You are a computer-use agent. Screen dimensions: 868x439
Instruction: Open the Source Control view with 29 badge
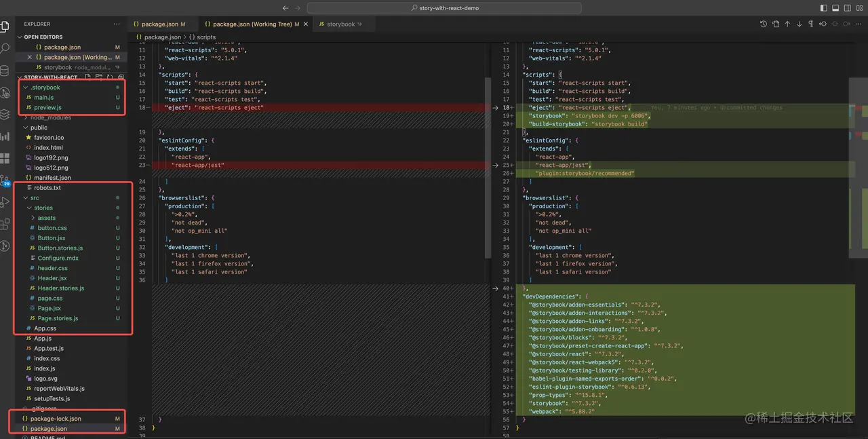(5, 180)
